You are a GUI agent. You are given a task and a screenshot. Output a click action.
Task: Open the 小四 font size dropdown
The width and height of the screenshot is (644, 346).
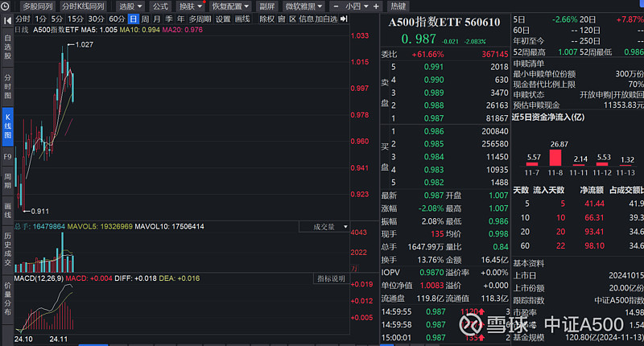(x=356, y=6)
